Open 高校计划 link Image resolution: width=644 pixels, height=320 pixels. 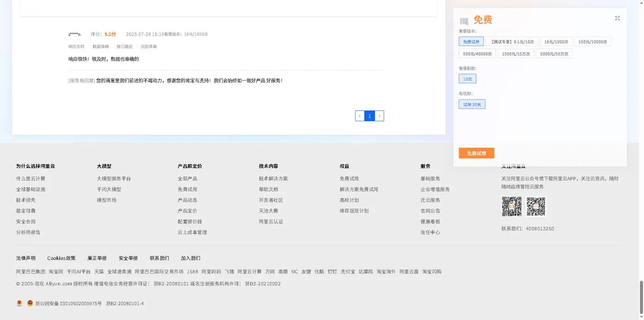(349, 200)
